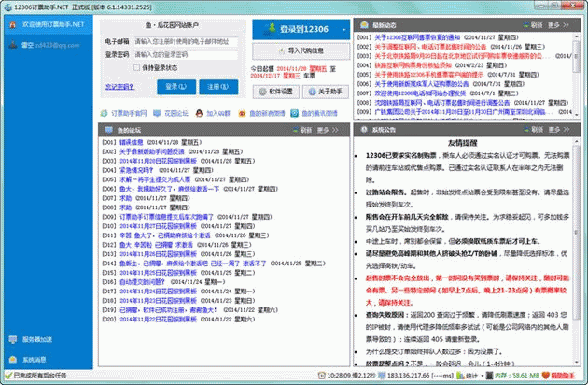Click the clock icon in status bar
Screen dimensions: 588x385
321,376
